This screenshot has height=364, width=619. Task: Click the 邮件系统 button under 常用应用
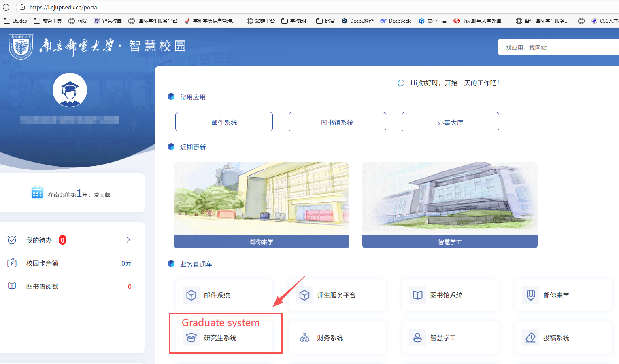click(224, 122)
